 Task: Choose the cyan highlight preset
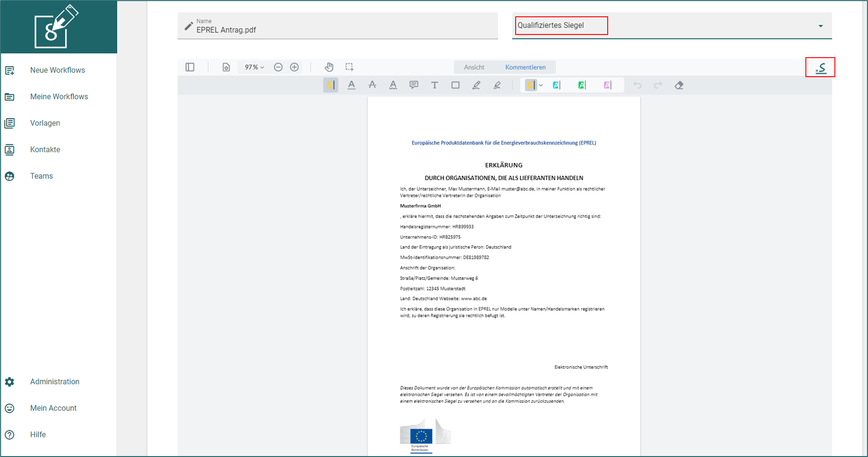(556, 85)
